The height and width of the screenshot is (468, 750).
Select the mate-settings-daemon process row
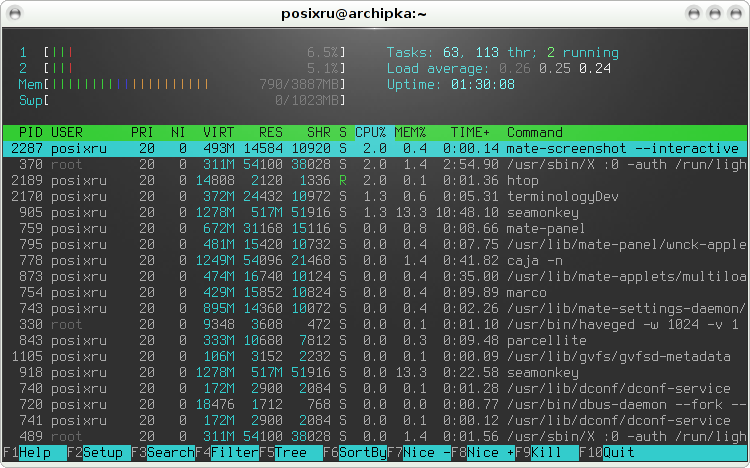[375, 309]
